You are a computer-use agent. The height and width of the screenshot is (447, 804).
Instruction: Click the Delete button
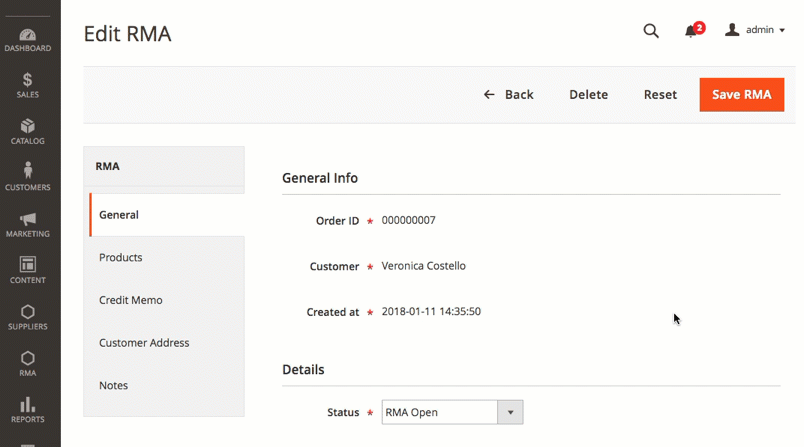588,95
